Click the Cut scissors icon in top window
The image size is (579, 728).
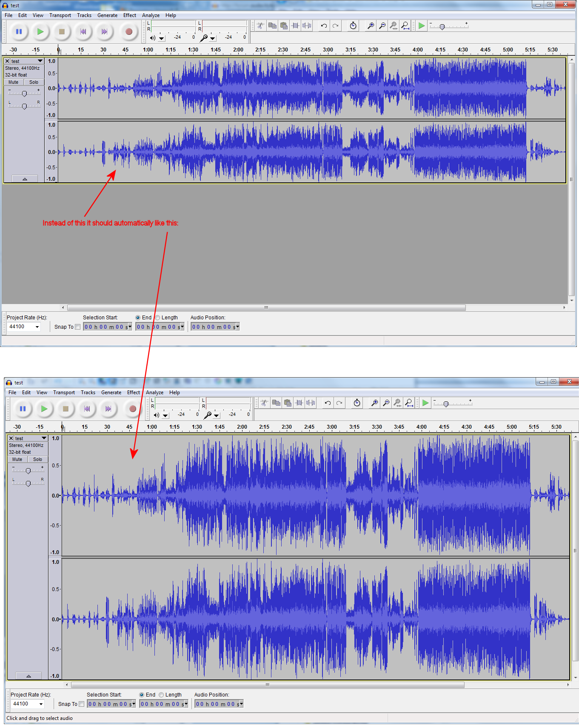260,26
